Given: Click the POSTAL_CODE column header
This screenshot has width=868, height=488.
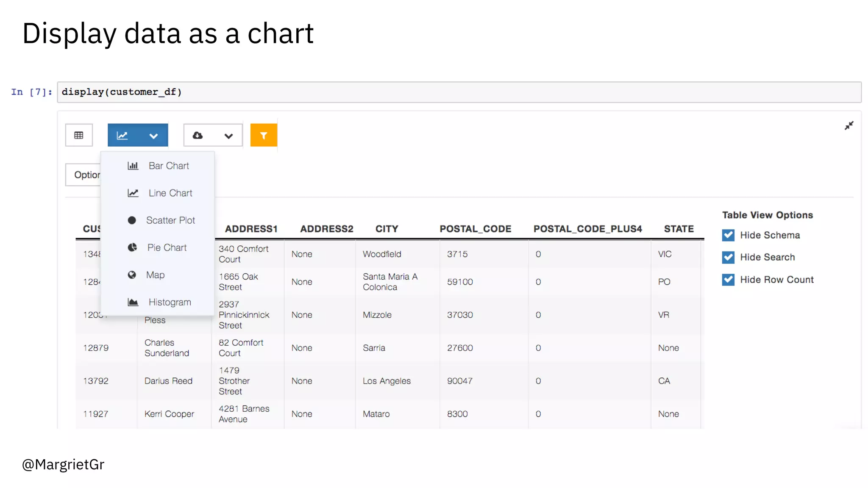Looking at the screenshot, I should [475, 229].
